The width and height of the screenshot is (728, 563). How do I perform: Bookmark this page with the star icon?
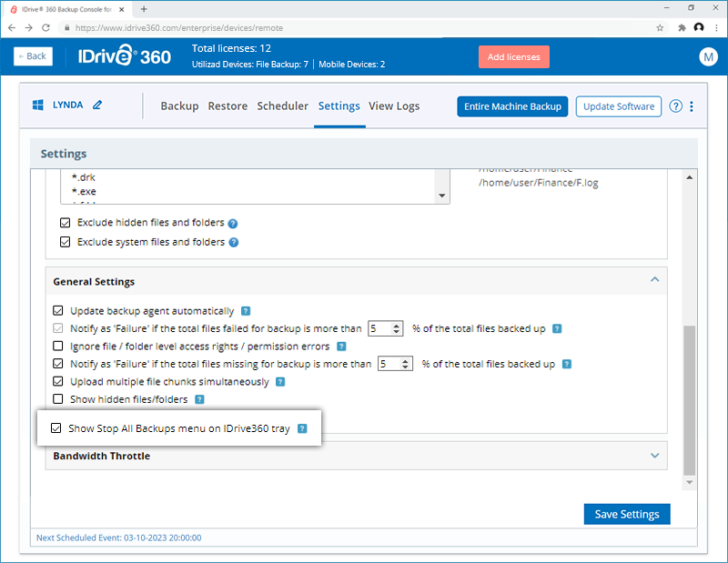[x=660, y=28]
